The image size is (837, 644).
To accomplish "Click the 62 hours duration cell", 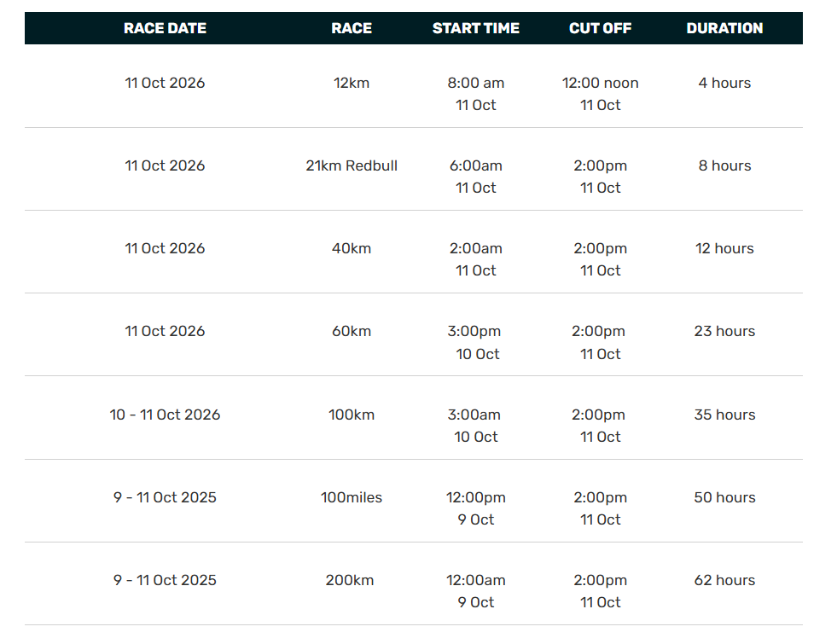I will coord(724,580).
